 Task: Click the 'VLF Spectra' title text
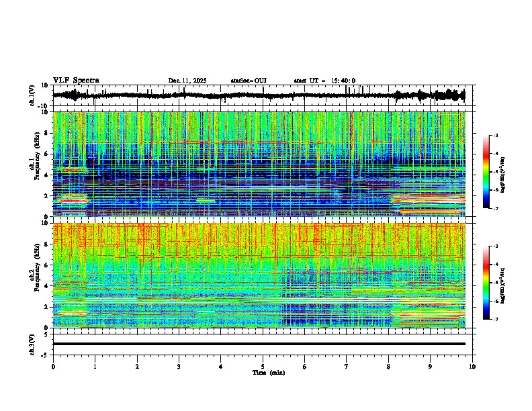[x=76, y=81]
